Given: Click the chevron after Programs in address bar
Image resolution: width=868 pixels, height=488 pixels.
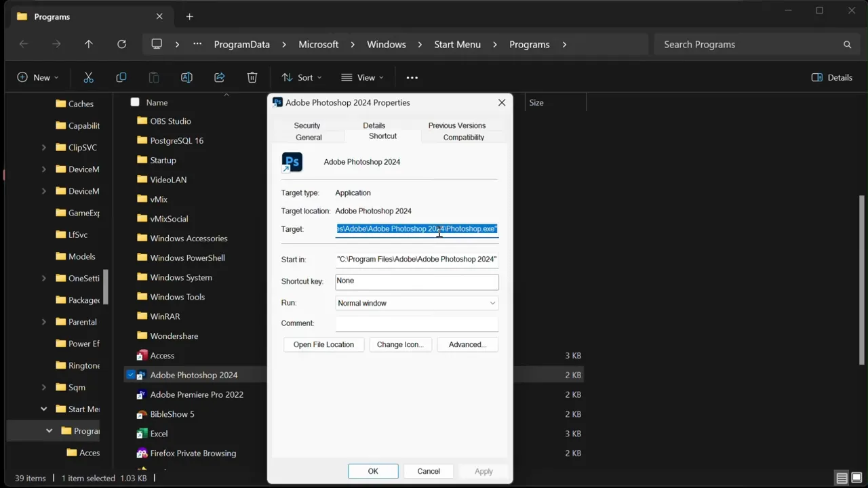Looking at the screenshot, I should (x=564, y=45).
